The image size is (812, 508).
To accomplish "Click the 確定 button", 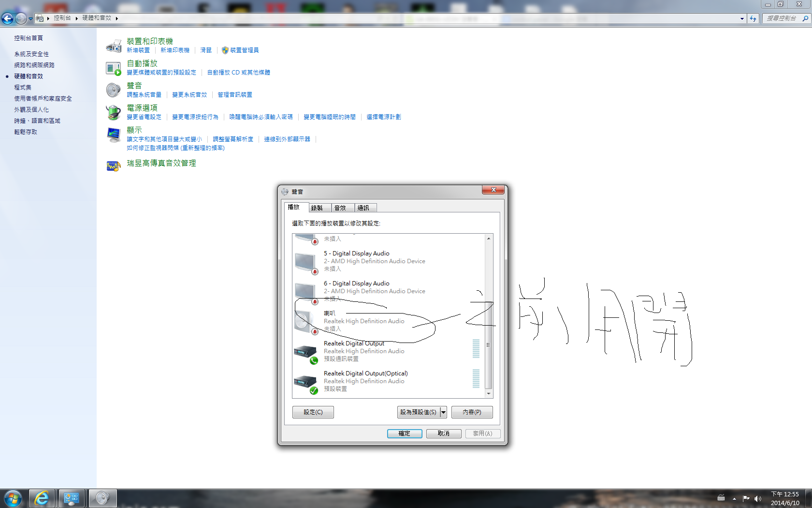I will 405,433.
